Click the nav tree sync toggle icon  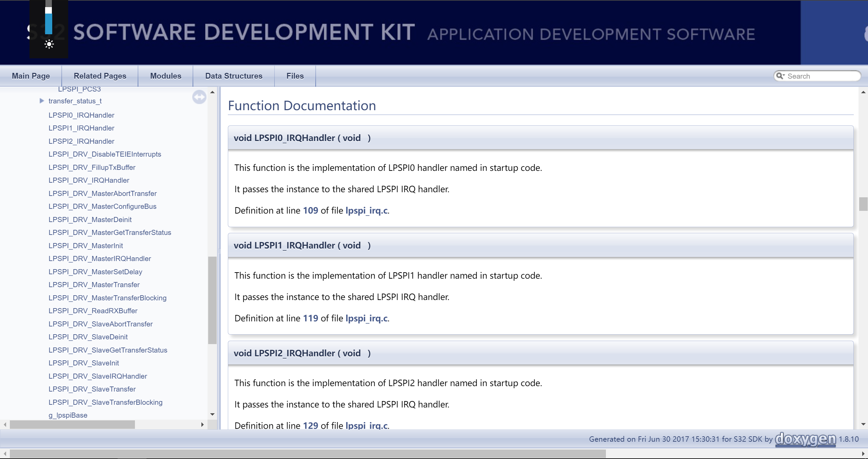click(x=199, y=97)
